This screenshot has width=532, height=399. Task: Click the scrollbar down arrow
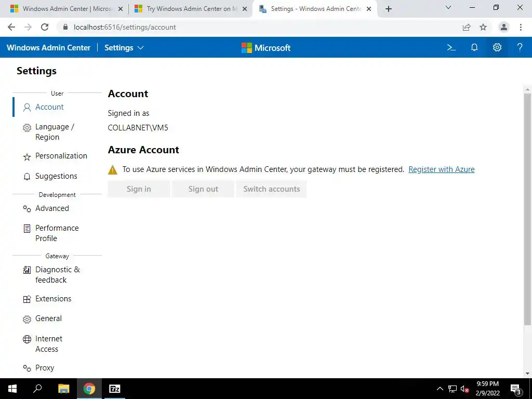click(527, 374)
